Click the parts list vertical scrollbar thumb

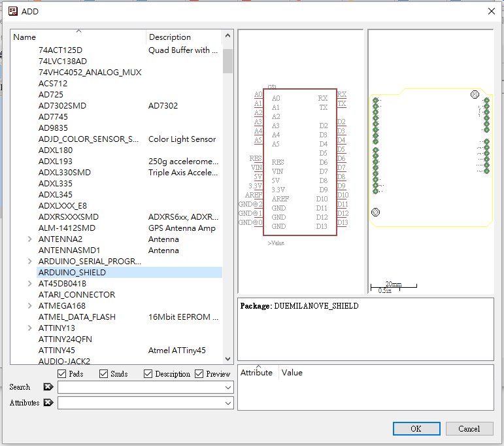227,60
